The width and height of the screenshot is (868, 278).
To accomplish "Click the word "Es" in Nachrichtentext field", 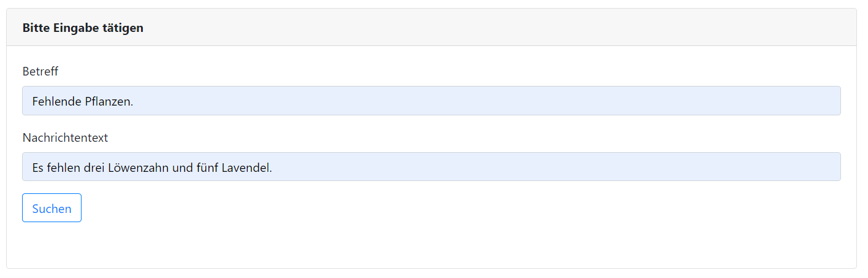I will (x=38, y=167).
